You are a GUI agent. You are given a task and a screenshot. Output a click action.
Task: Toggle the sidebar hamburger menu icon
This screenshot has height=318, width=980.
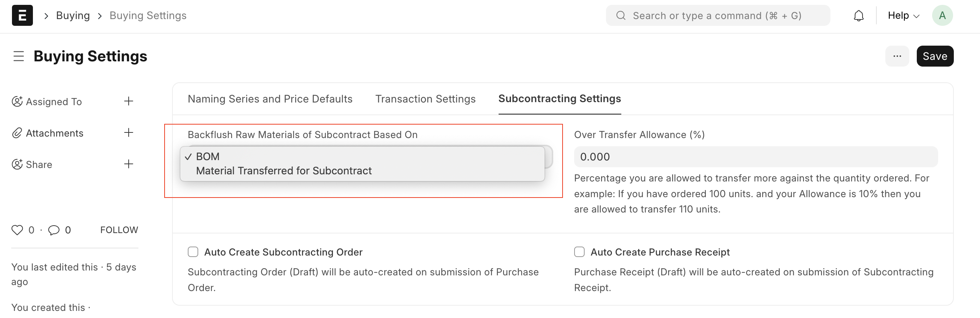(19, 56)
